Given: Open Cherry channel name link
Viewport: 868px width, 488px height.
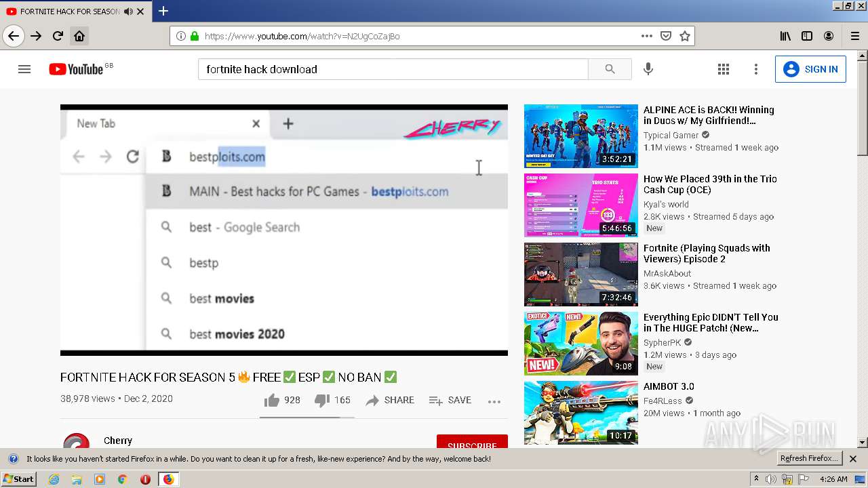Looking at the screenshot, I should coord(118,441).
